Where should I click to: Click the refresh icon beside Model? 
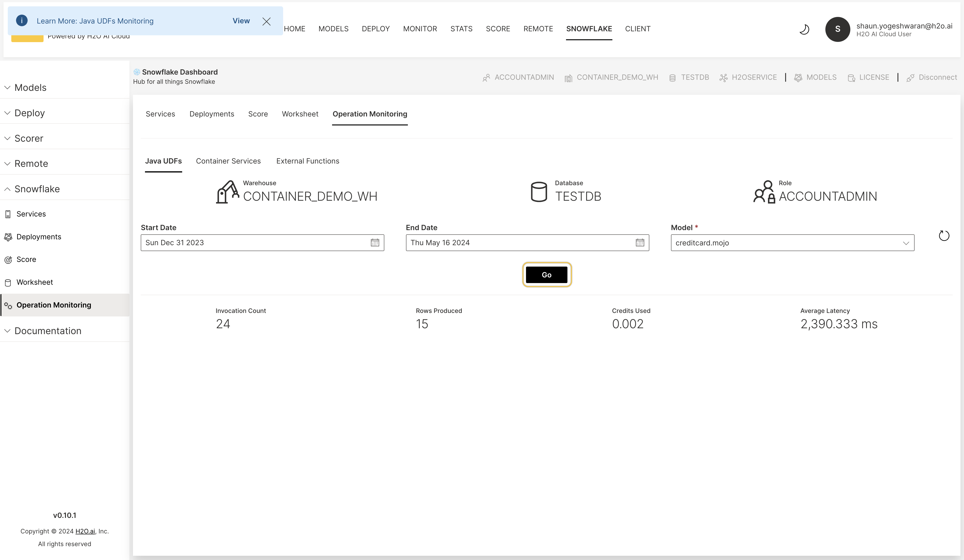tap(944, 236)
